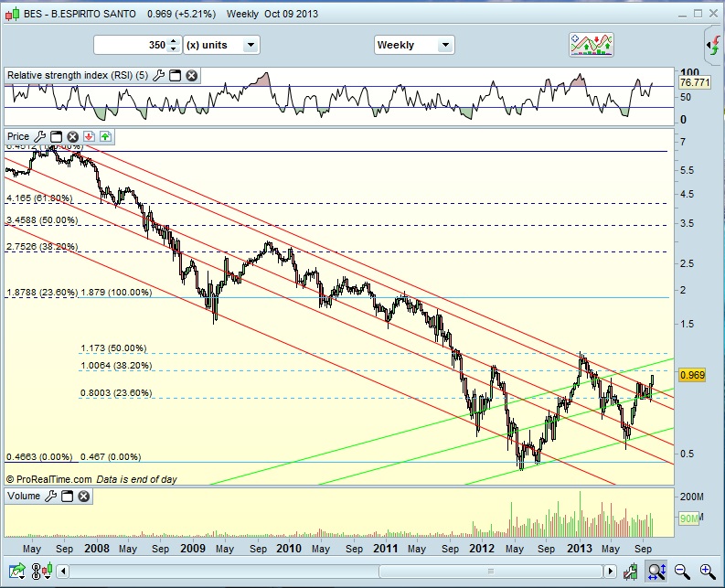Viewport: 725px width, 588px height.
Task: Click the 2.7526 (38.20%) Fibonacci label
Action: tap(42, 246)
